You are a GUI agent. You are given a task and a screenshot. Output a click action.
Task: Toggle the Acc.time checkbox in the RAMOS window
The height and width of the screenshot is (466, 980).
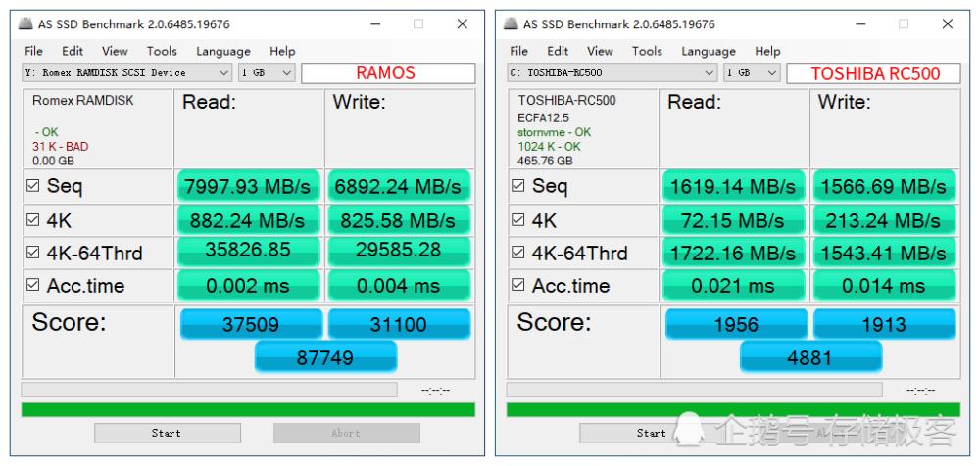pyautogui.click(x=32, y=285)
